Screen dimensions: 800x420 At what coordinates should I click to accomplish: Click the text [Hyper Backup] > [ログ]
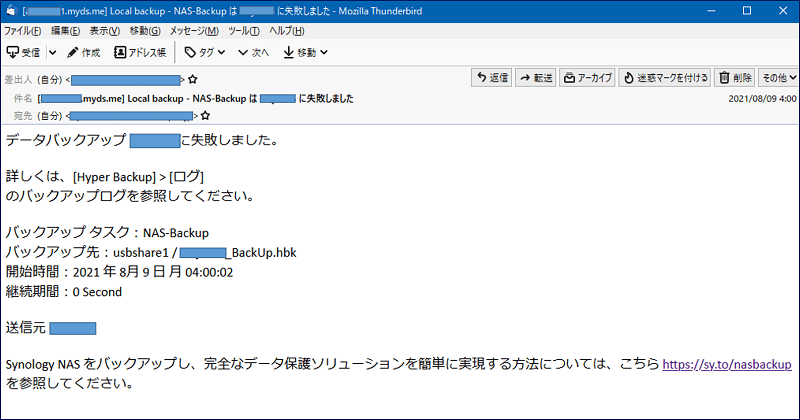pos(138,177)
